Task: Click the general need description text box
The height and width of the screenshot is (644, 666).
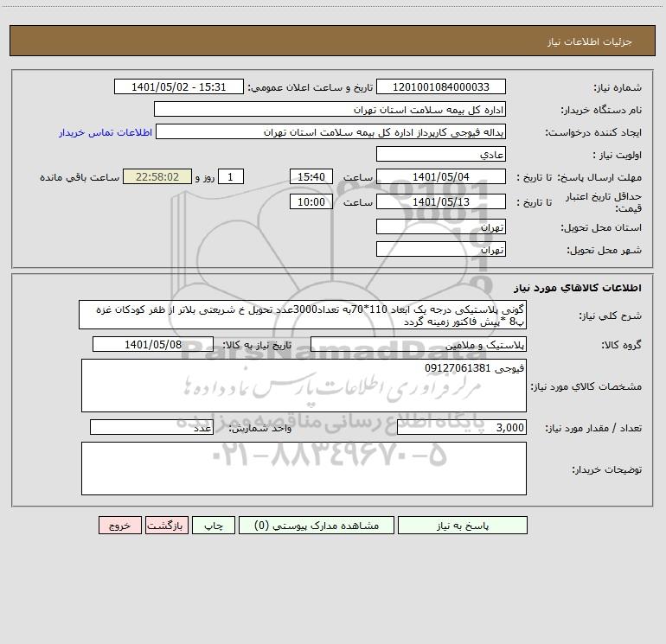Action: tap(303, 315)
